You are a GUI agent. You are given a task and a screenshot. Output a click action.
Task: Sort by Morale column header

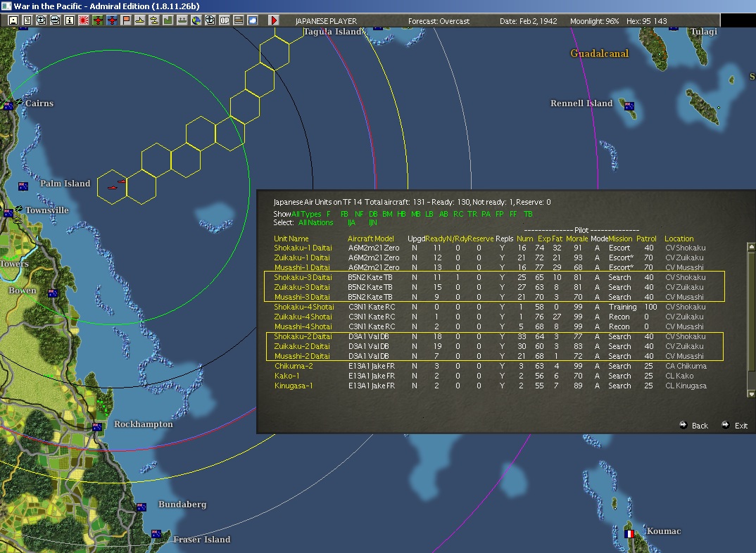click(577, 239)
